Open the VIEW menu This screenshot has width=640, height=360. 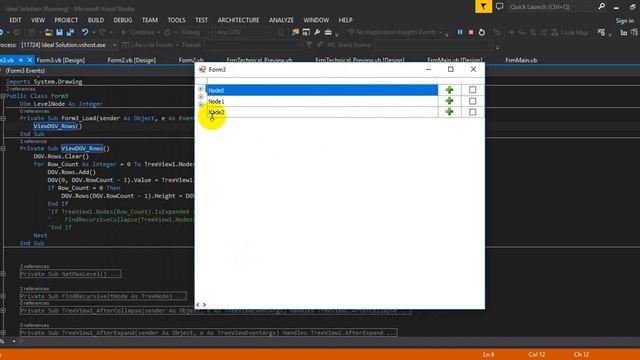[38, 20]
